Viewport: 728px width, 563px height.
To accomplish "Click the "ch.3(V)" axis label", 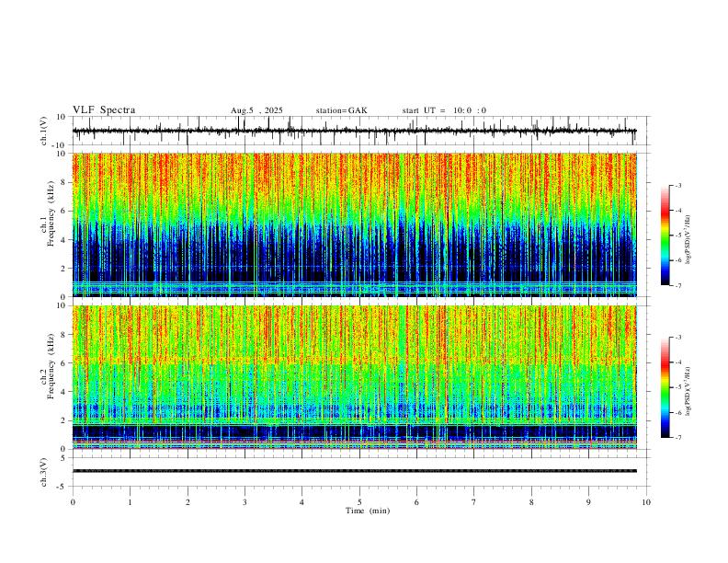I will click(44, 472).
